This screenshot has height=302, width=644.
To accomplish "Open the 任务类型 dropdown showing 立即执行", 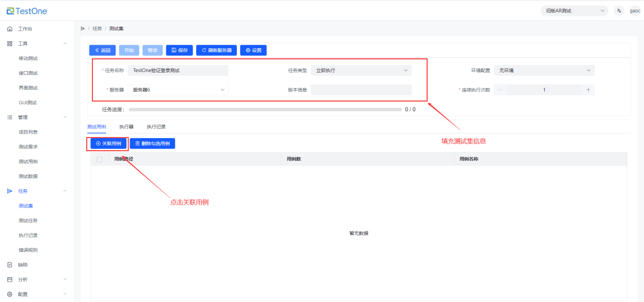I will point(361,71).
